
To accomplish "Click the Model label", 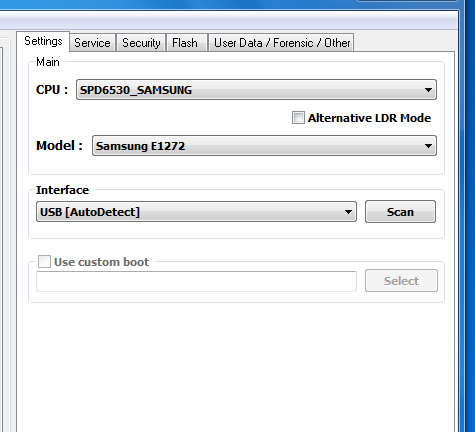I will (x=59, y=146).
